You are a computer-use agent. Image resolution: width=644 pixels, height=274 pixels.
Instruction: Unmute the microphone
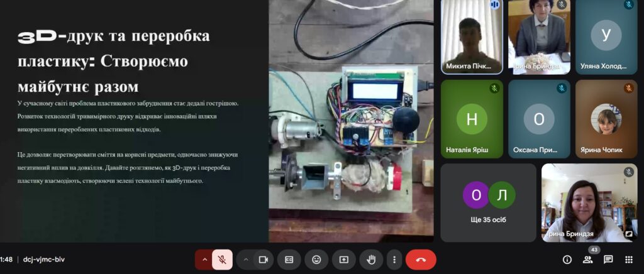[222, 259]
